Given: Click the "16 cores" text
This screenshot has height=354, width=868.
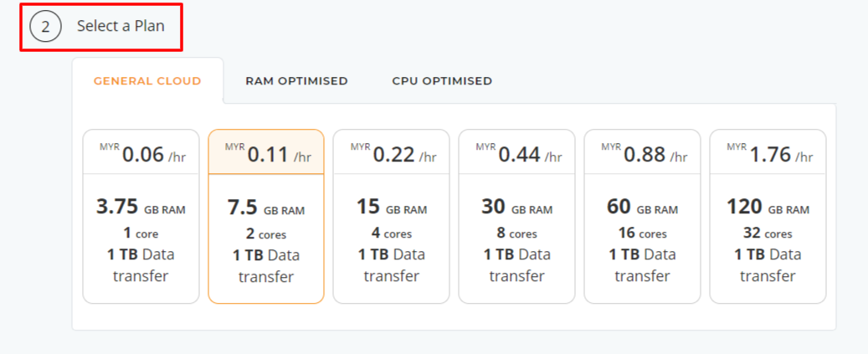Looking at the screenshot, I should click(643, 233).
